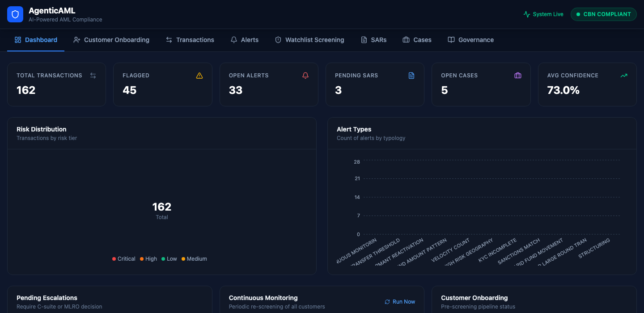
Task: Click the VELOCITY COUNT axis label
Action: (x=451, y=251)
